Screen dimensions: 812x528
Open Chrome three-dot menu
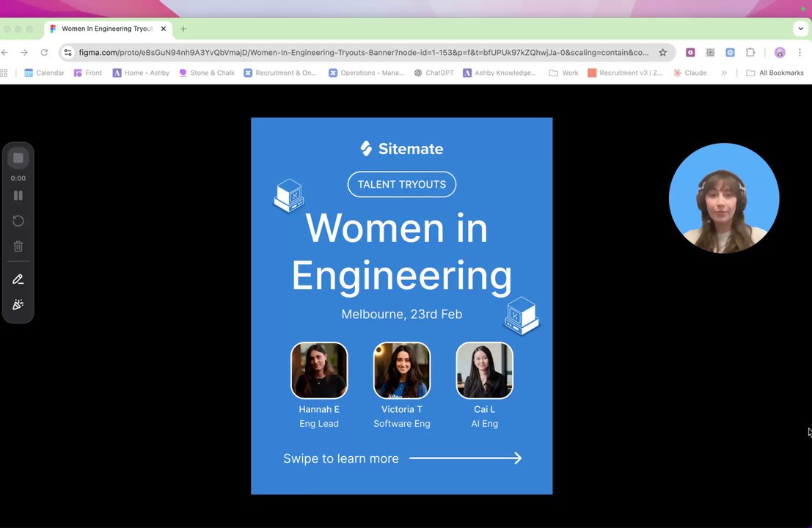800,52
